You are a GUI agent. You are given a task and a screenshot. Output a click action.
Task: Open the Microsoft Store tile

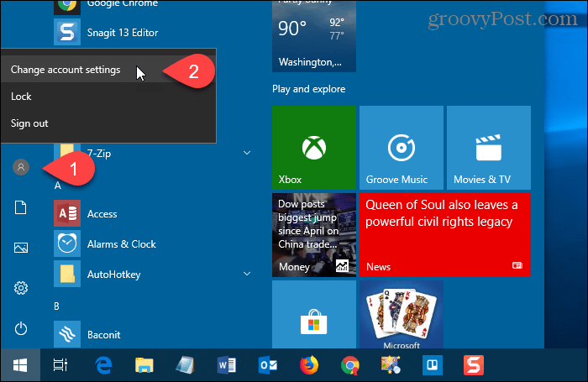click(314, 315)
